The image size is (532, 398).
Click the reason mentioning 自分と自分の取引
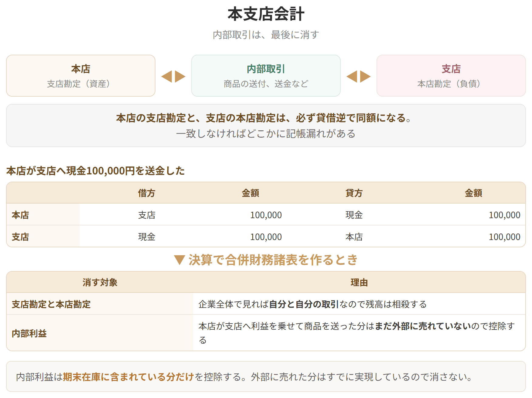tap(312, 304)
